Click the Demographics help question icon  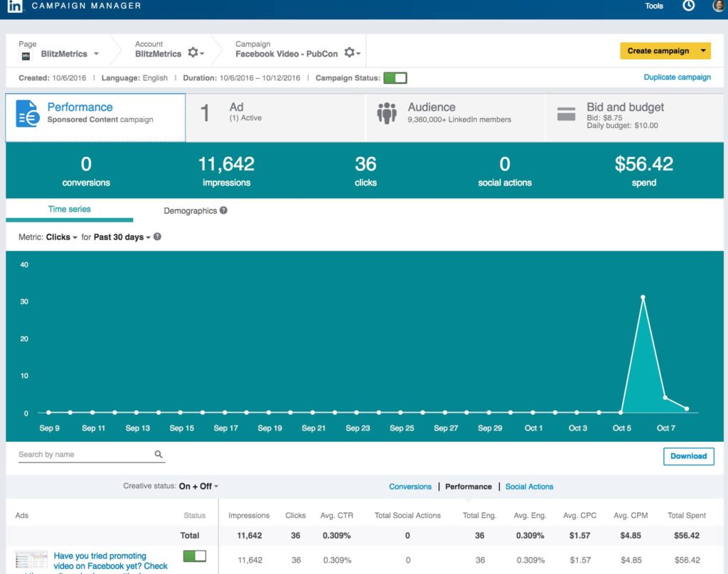click(224, 210)
